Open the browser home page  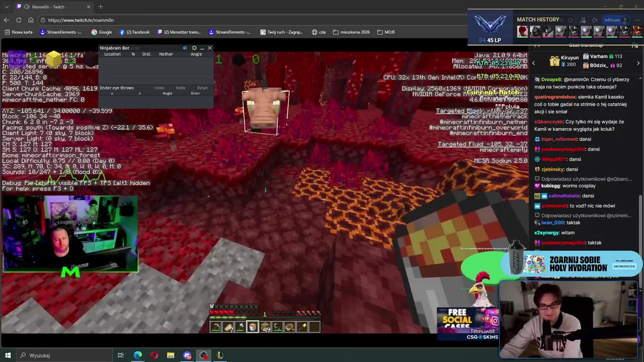(31, 20)
